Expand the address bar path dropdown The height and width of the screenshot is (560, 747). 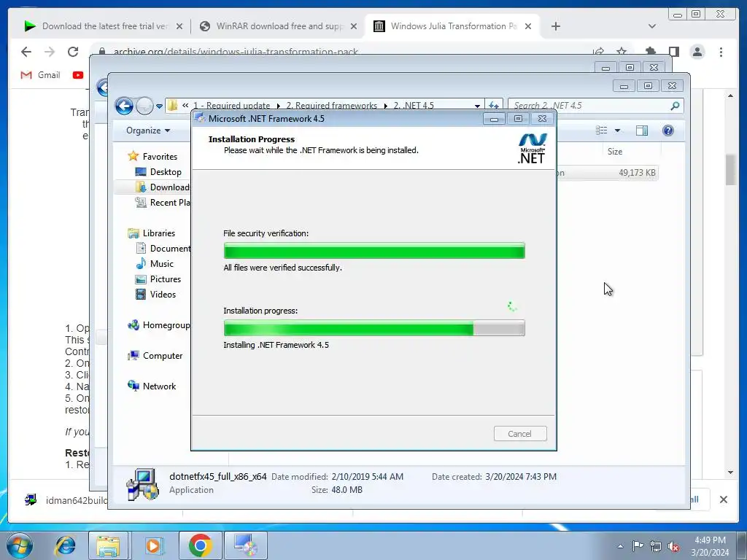pyautogui.click(x=477, y=106)
